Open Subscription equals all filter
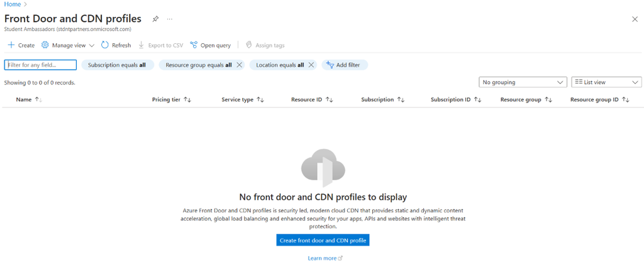Viewport: 644px width, 265px height. click(118, 65)
